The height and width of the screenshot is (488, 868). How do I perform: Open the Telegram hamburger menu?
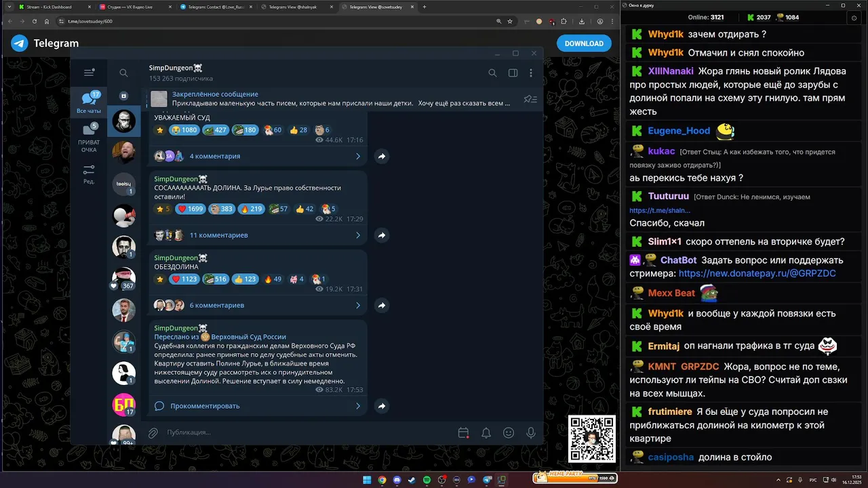click(x=89, y=73)
